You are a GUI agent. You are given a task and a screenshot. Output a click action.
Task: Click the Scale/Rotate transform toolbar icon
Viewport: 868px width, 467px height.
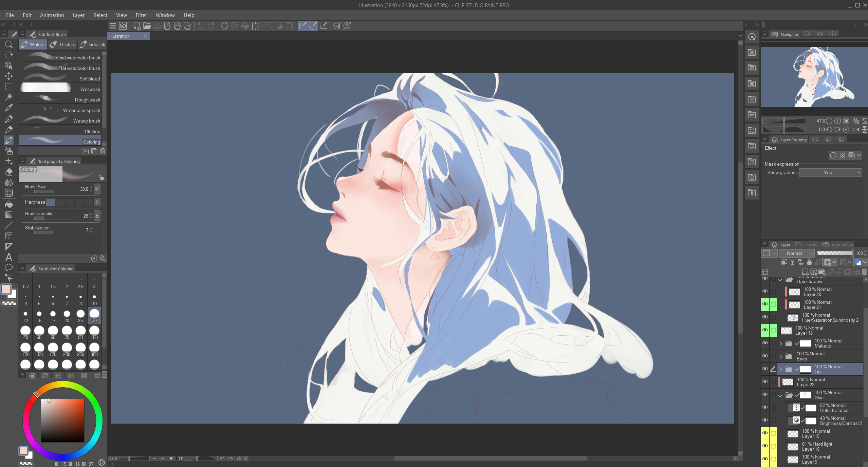tap(255, 26)
